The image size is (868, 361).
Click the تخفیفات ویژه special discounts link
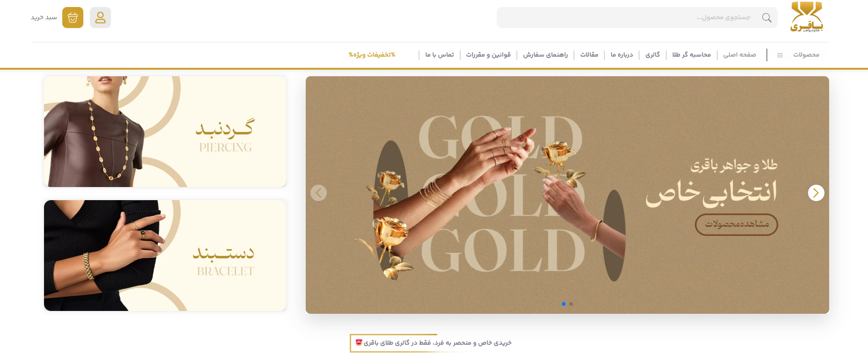point(372,55)
